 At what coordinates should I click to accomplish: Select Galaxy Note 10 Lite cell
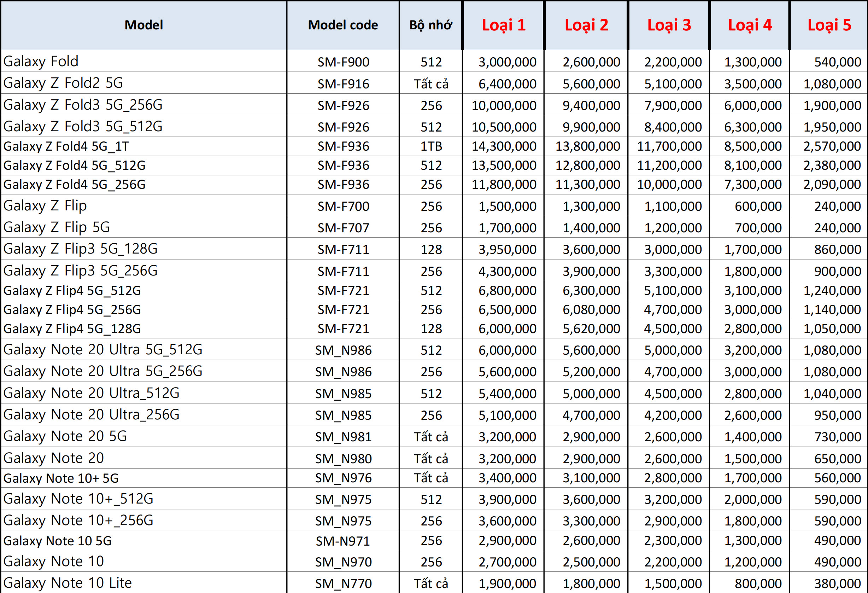point(67,583)
